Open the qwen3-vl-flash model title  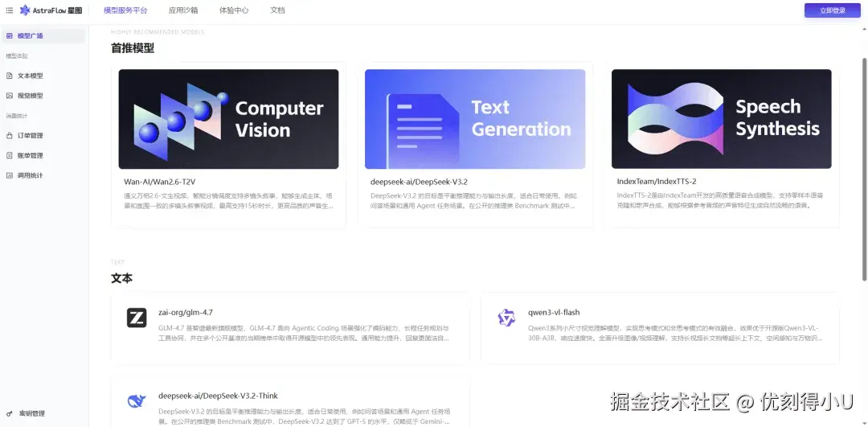(x=554, y=312)
